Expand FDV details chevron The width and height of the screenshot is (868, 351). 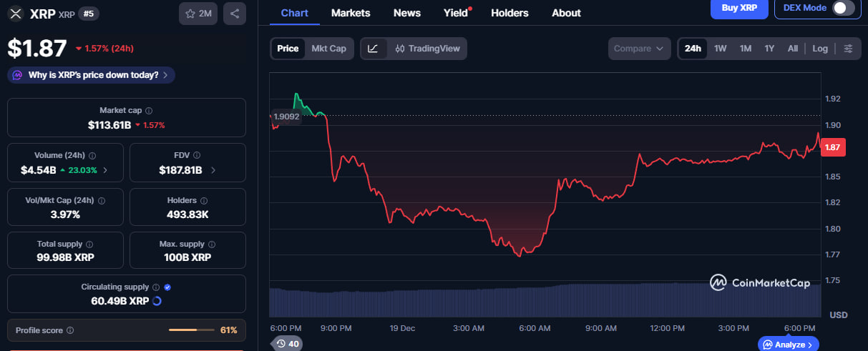pos(213,170)
